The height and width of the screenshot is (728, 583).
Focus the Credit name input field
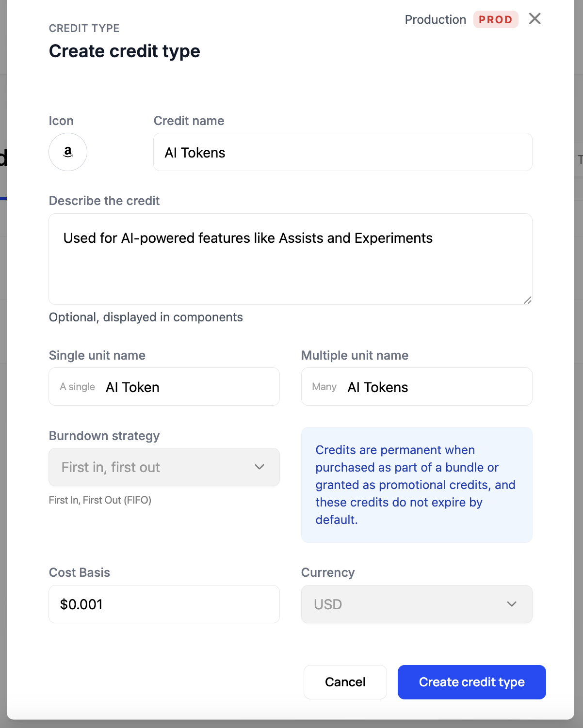[x=342, y=153]
